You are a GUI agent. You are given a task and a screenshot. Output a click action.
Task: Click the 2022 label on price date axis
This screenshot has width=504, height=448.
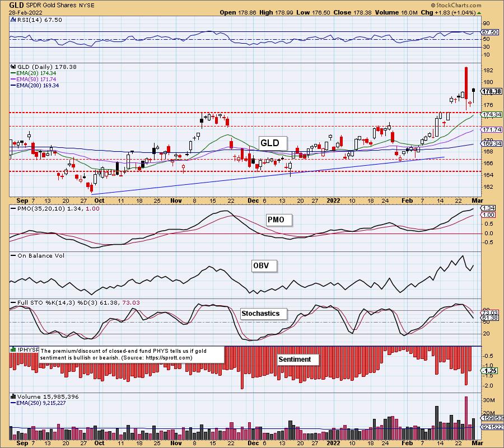(x=333, y=200)
